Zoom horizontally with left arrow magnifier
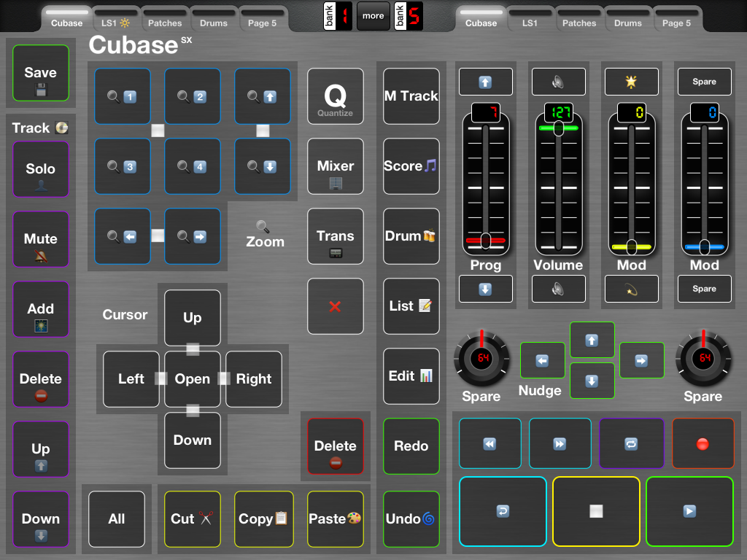Image resolution: width=747 pixels, height=560 pixels. click(x=123, y=236)
